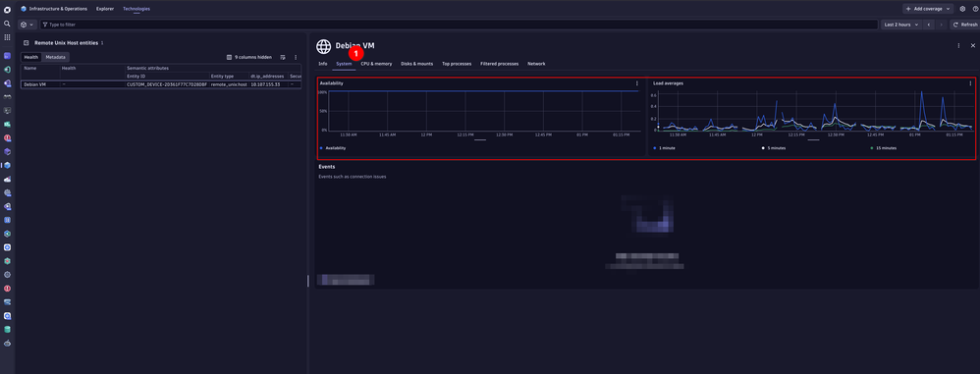Focus the Type to filter field
Screen dimensions: 980x374
click(459, 25)
